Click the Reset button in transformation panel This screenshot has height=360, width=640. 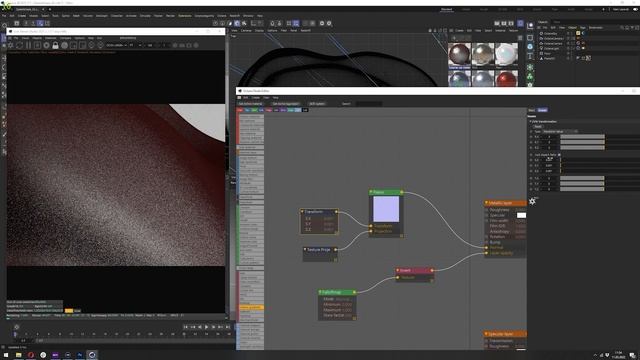(x=538, y=127)
